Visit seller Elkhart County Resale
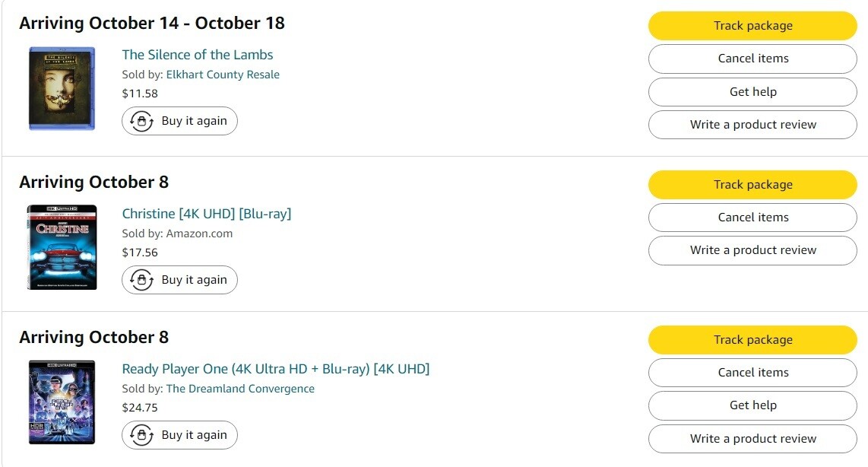 223,75
